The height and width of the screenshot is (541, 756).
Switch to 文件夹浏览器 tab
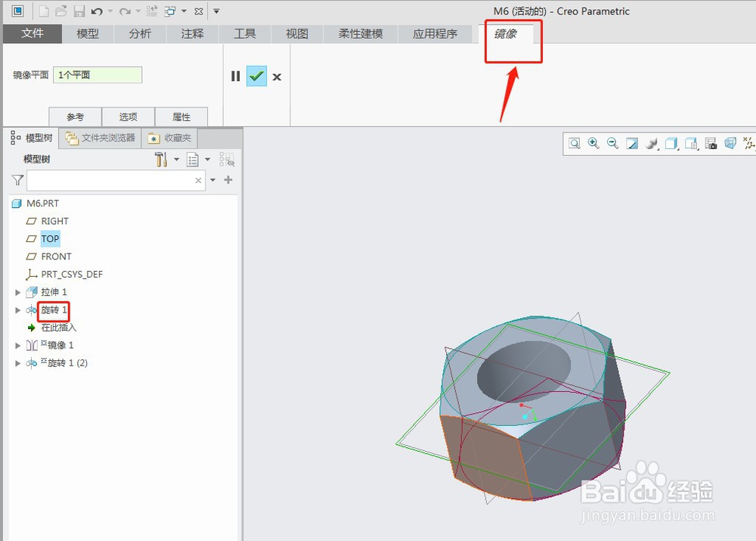[x=101, y=138]
